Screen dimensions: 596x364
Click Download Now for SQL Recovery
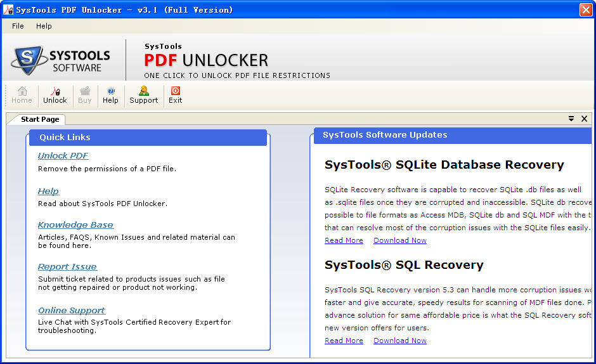(399, 341)
